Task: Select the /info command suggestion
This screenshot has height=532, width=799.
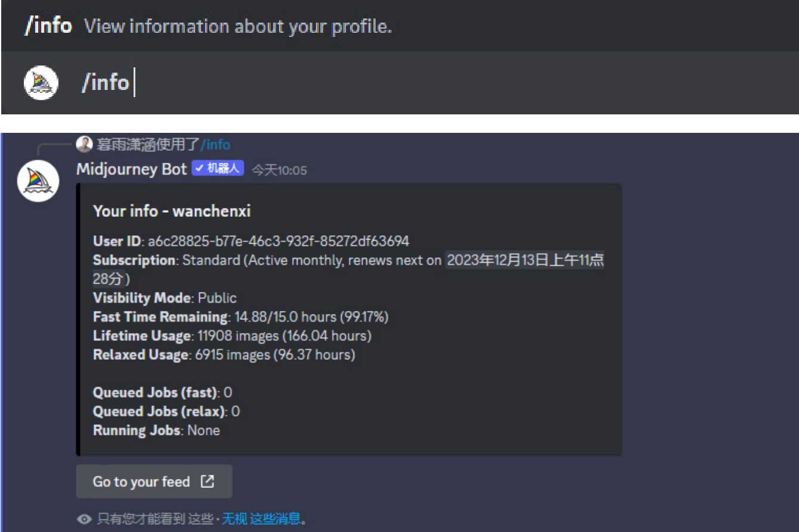Action: (399, 26)
